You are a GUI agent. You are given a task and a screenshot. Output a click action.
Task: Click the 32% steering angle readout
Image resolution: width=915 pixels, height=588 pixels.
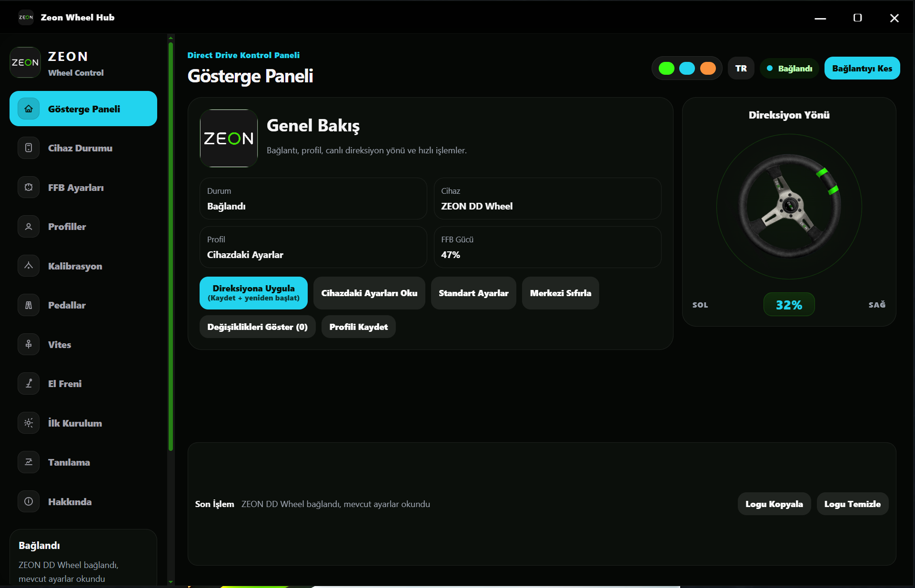pyautogui.click(x=789, y=305)
